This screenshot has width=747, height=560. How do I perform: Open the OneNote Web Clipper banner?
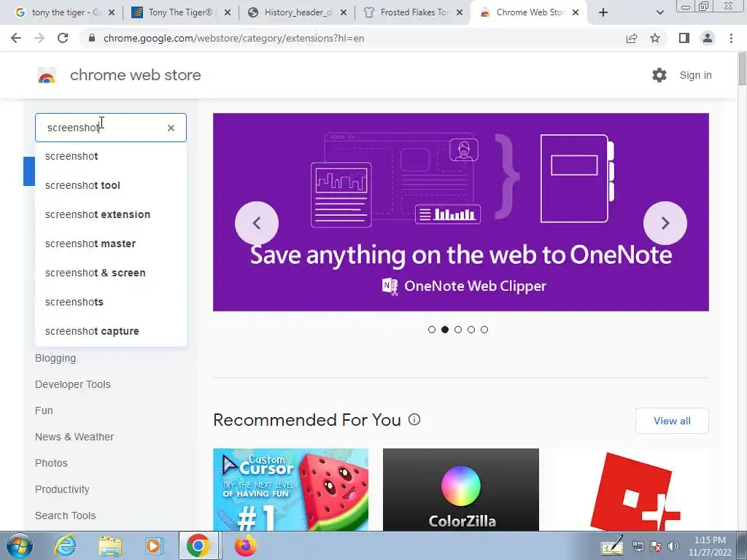click(461, 212)
